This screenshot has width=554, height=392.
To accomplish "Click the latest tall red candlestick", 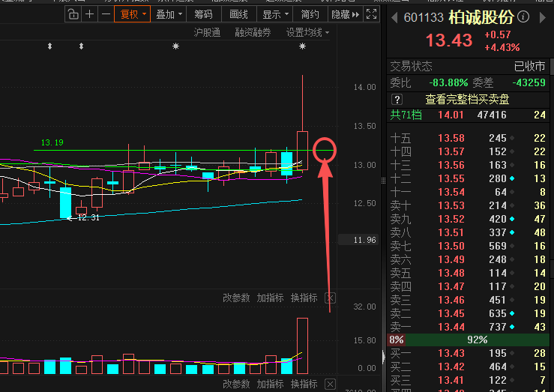I will [x=302, y=151].
